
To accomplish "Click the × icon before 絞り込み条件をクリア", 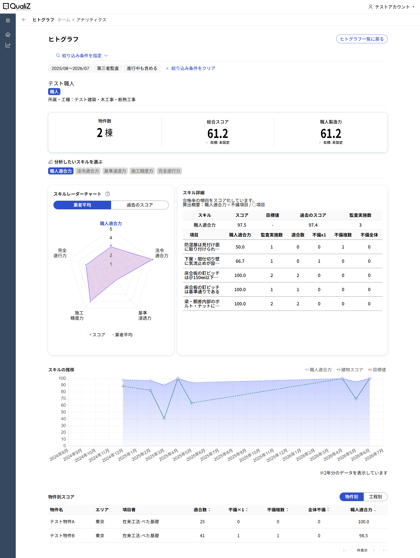I will pos(167,68).
